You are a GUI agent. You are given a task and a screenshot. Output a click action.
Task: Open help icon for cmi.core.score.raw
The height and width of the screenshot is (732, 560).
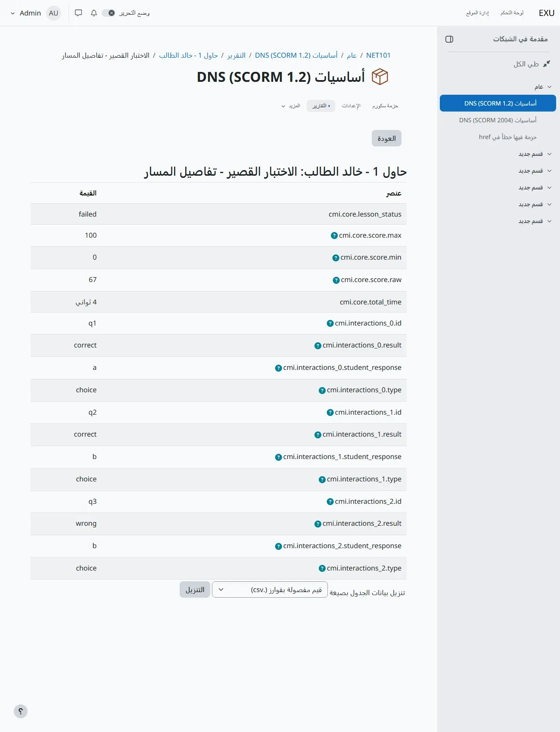pyautogui.click(x=336, y=280)
